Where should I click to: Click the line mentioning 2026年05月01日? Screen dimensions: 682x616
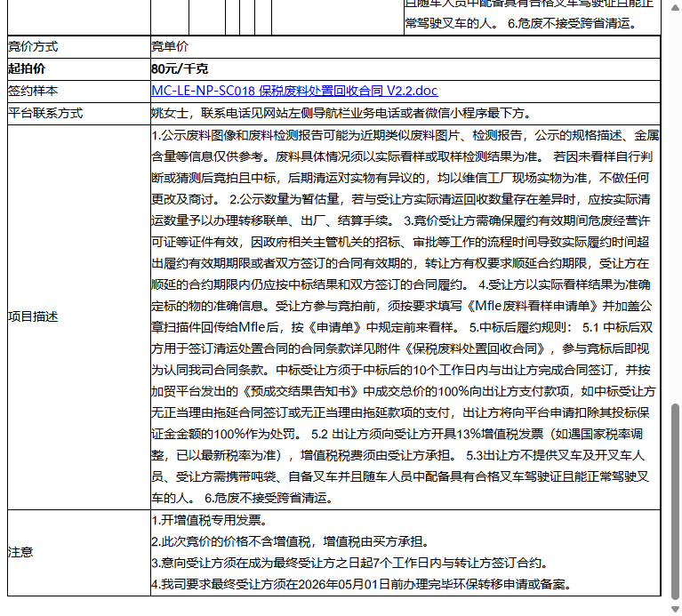[x=361, y=584]
